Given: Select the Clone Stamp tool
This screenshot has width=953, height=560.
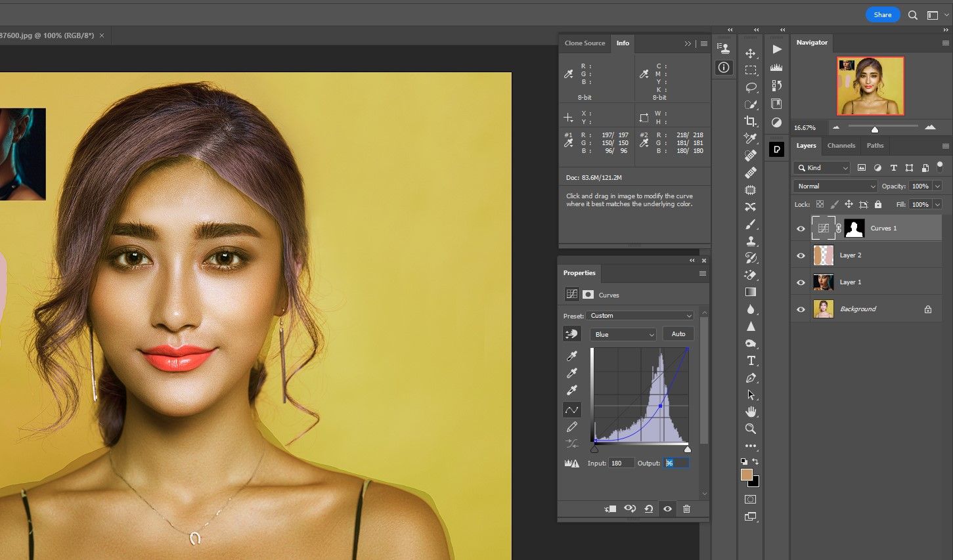Looking at the screenshot, I should coord(751,241).
